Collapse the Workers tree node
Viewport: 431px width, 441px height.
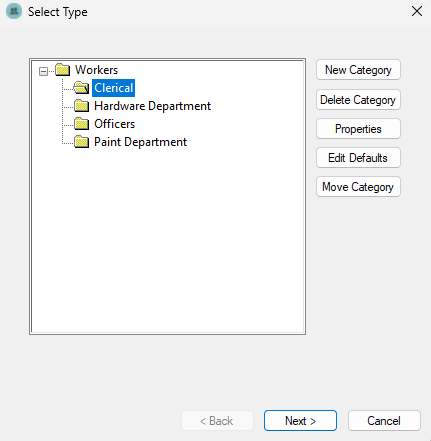click(43, 71)
